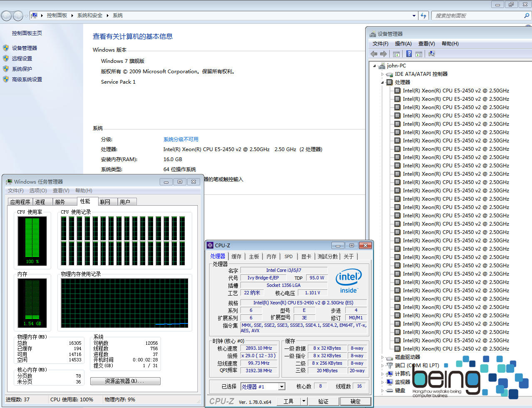Select the 计算机 category icon in Device Manager
The width and height of the screenshot is (532, 408).
click(390, 374)
